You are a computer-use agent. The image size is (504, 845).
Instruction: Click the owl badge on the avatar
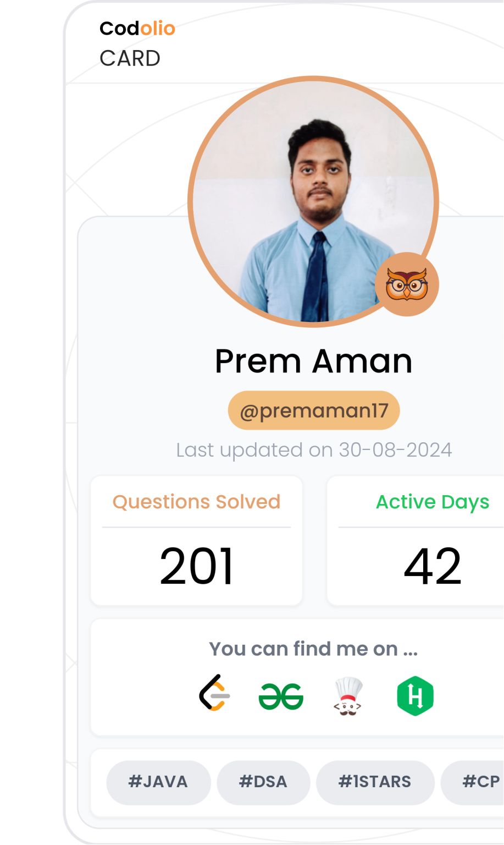(407, 284)
